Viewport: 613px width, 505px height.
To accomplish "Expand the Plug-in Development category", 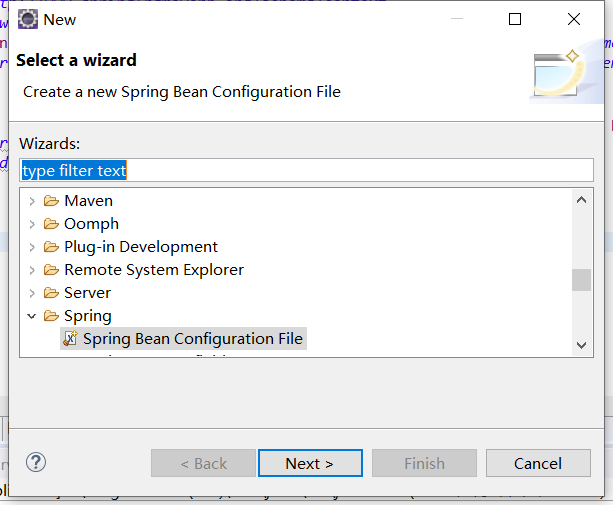I will coord(32,247).
